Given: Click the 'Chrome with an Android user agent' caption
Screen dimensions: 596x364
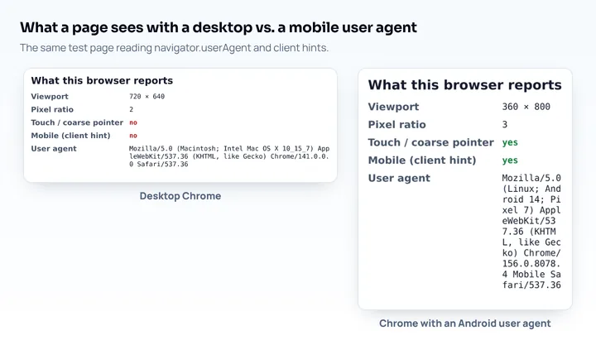Looking at the screenshot, I should click(x=465, y=323).
